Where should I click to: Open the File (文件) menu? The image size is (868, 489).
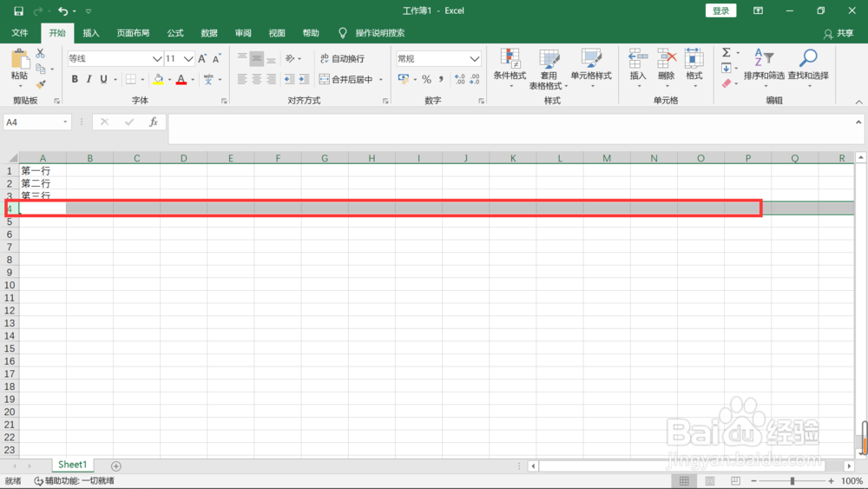[x=19, y=33]
